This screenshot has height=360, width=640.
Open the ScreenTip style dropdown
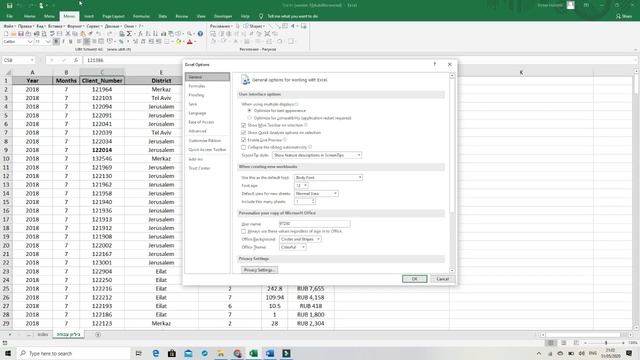pos(317,155)
